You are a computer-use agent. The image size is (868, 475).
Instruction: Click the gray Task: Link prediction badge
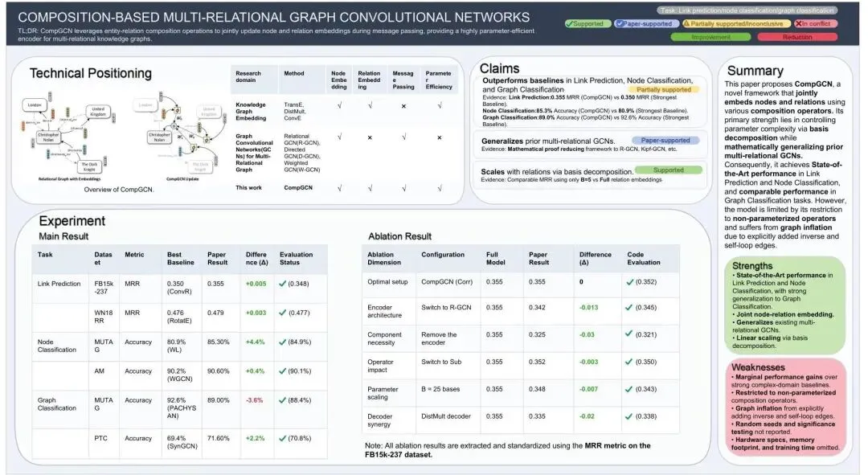(x=748, y=10)
